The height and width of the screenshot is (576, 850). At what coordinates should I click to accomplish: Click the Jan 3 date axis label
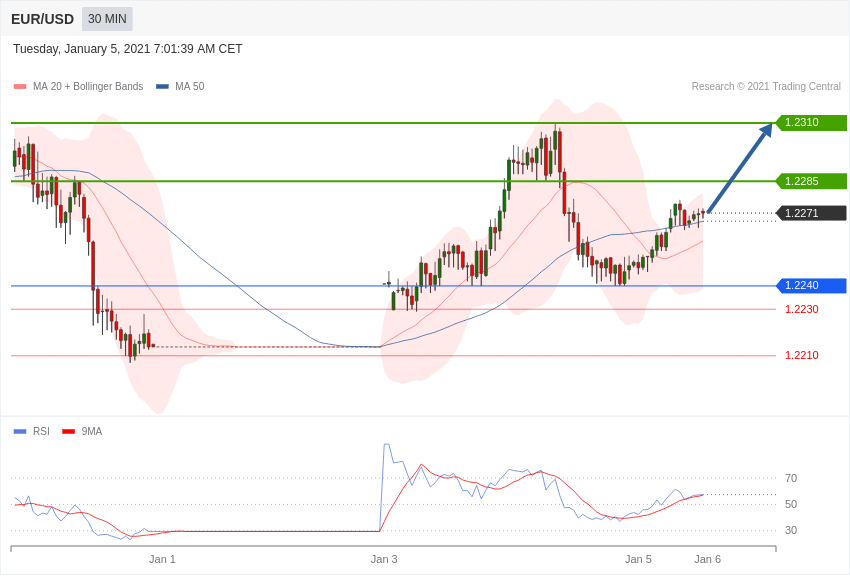384,559
